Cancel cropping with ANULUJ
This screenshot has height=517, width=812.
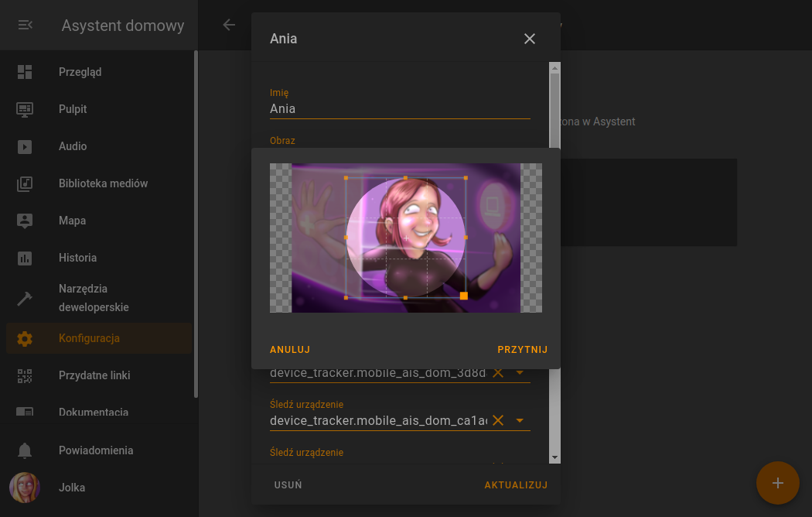pyautogui.click(x=290, y=350)
